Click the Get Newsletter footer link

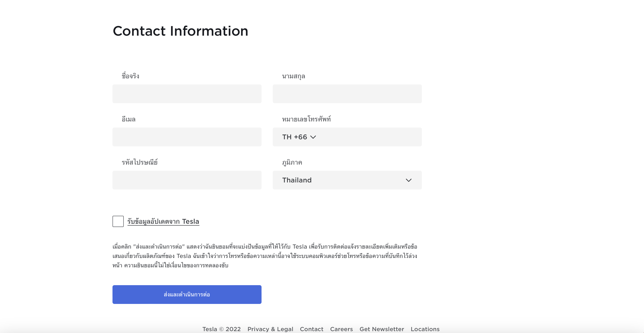[x=382, y=329]
